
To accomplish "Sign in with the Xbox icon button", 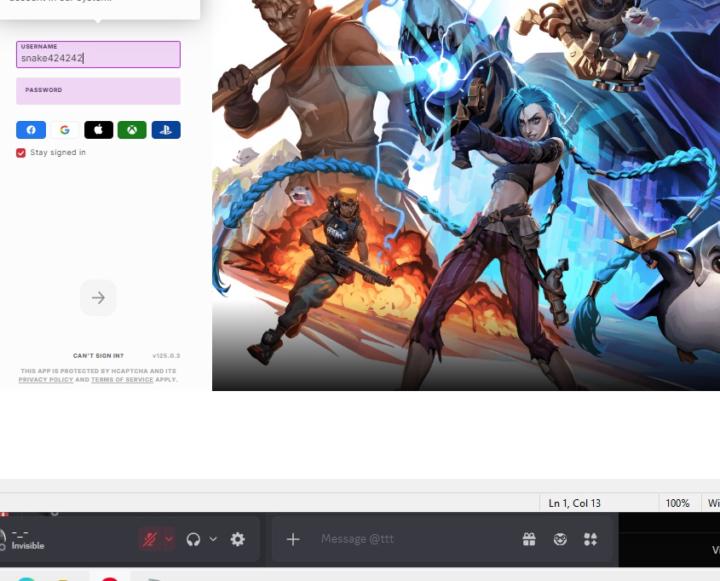I will (132, 130).
